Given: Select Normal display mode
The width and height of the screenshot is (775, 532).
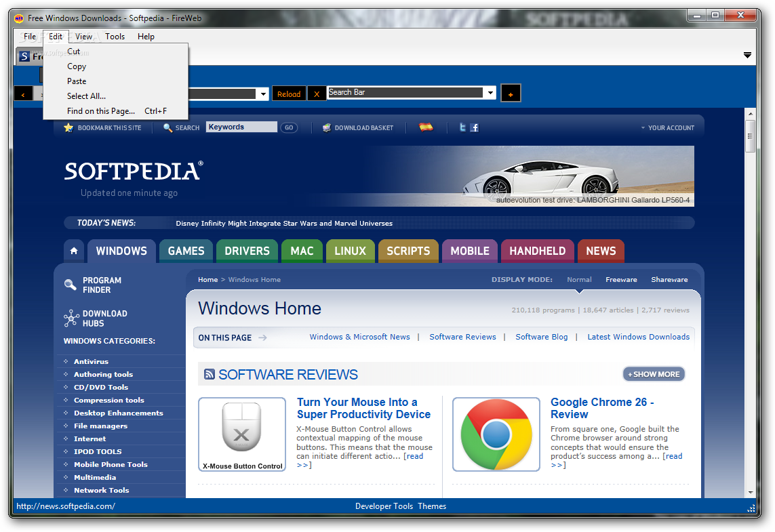Looking at the screenshot, I should tap(579, 280).
